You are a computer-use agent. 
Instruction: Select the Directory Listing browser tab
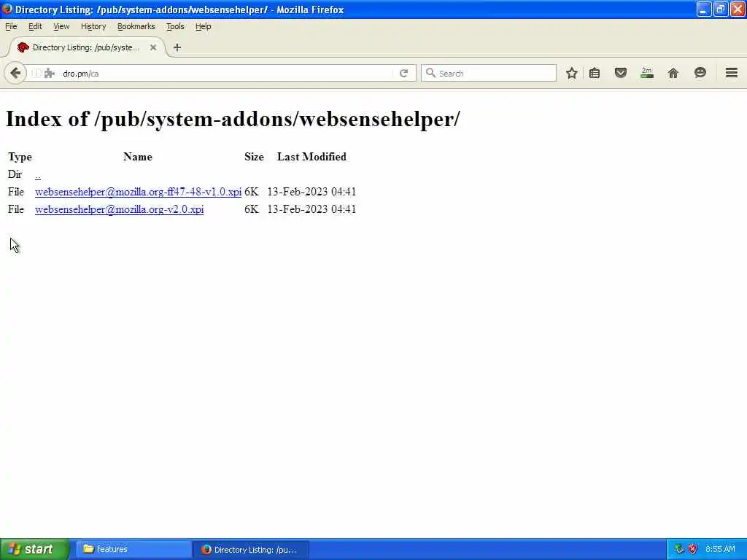coord(88,47)
